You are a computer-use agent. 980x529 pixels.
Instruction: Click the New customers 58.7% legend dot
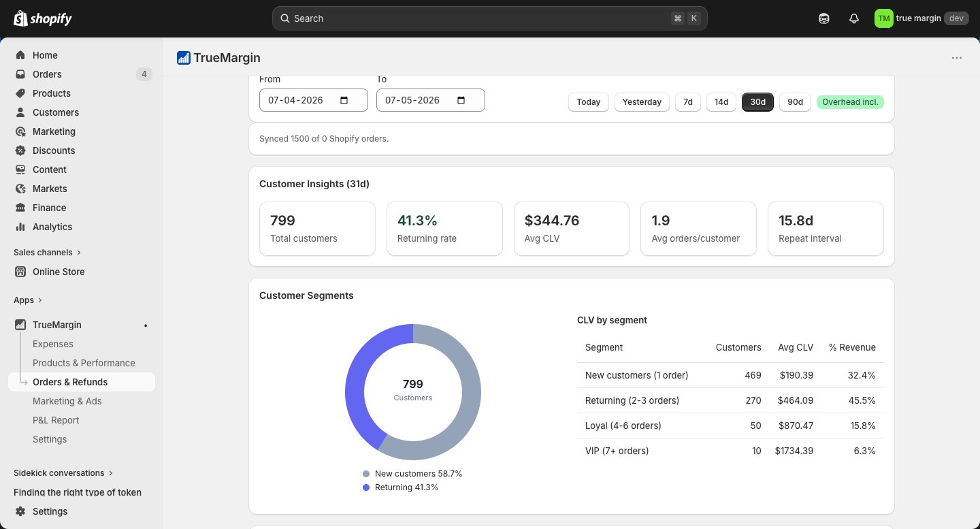[366, 474]
